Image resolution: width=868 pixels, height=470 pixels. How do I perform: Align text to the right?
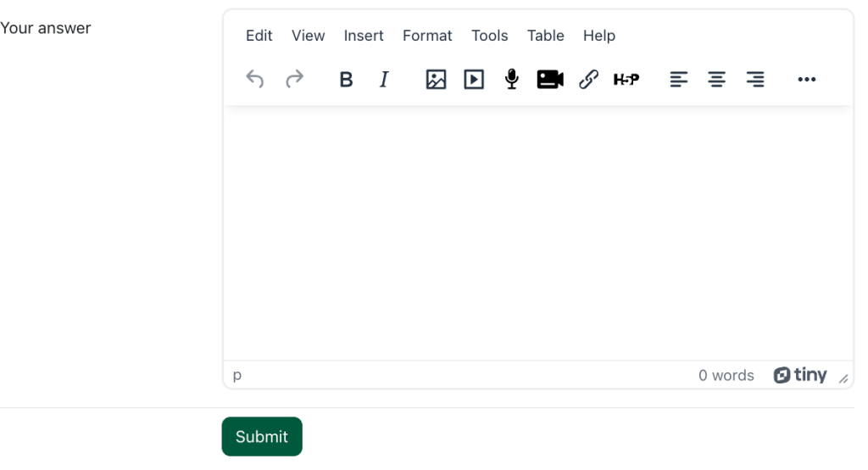(x=755, y=80)
